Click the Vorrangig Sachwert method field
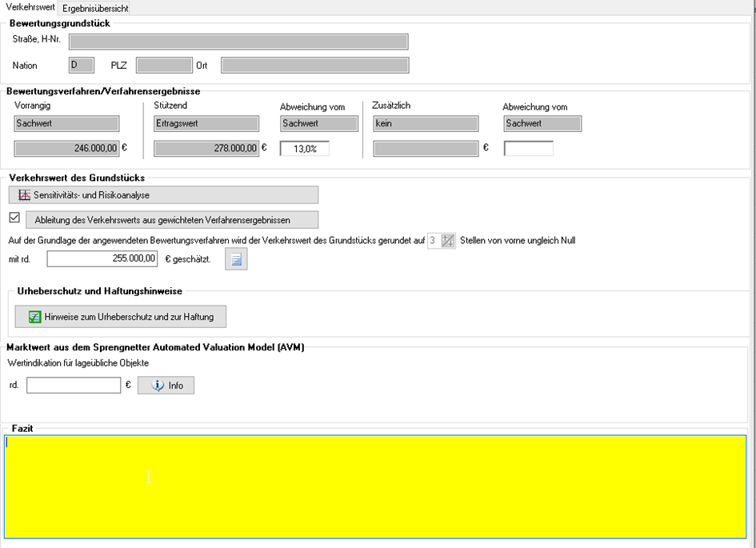The image size is (756, 548). (x=66, y=124)
